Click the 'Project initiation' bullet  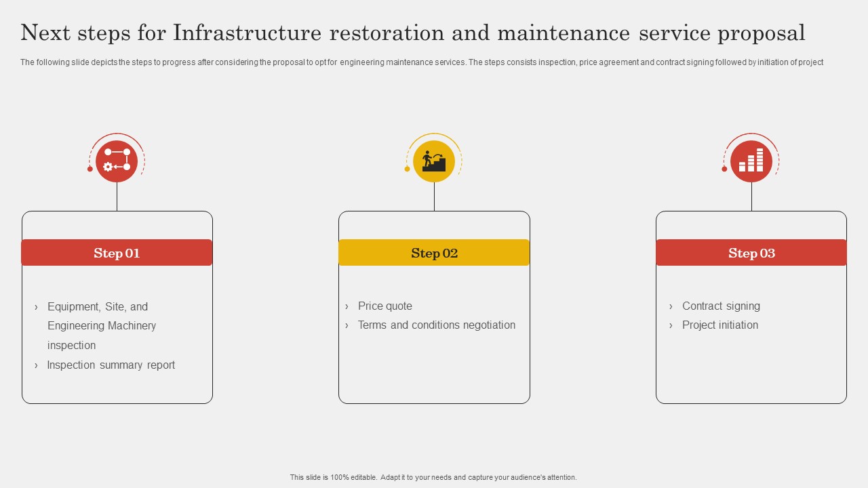pos(713,325)
